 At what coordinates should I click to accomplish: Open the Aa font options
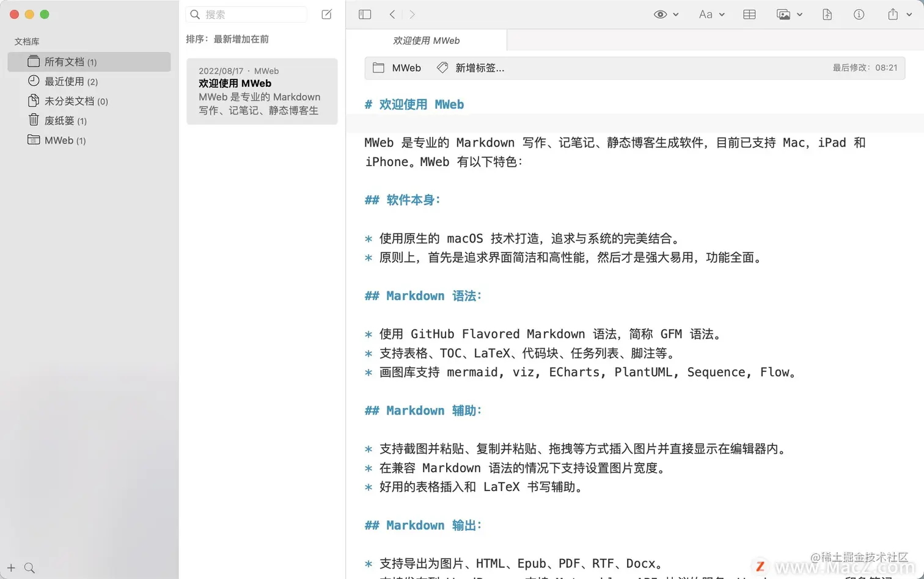[x=706, y=14]
